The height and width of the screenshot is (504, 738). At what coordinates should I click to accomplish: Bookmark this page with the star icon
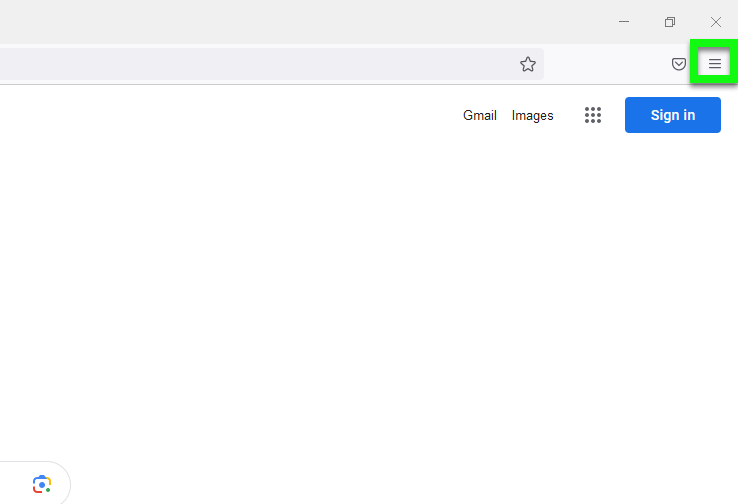[528, 64]
